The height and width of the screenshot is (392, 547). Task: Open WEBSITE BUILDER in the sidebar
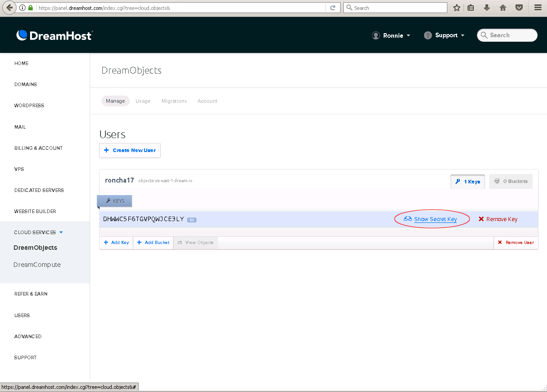(35, 211)
